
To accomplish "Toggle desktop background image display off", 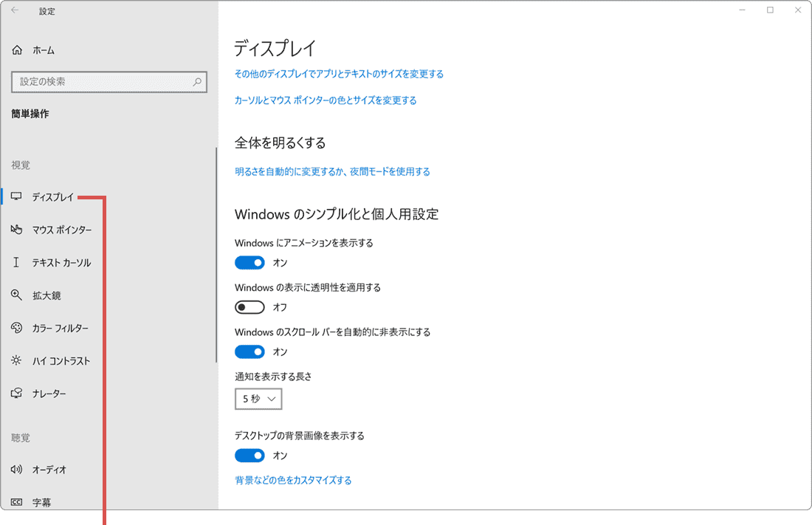I will 250,455.
